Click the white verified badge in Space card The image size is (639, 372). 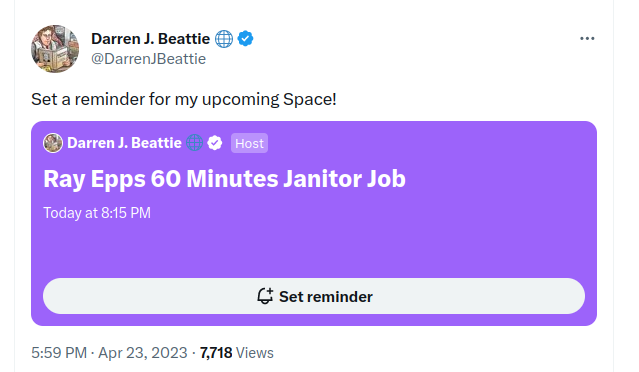point(215,143)
